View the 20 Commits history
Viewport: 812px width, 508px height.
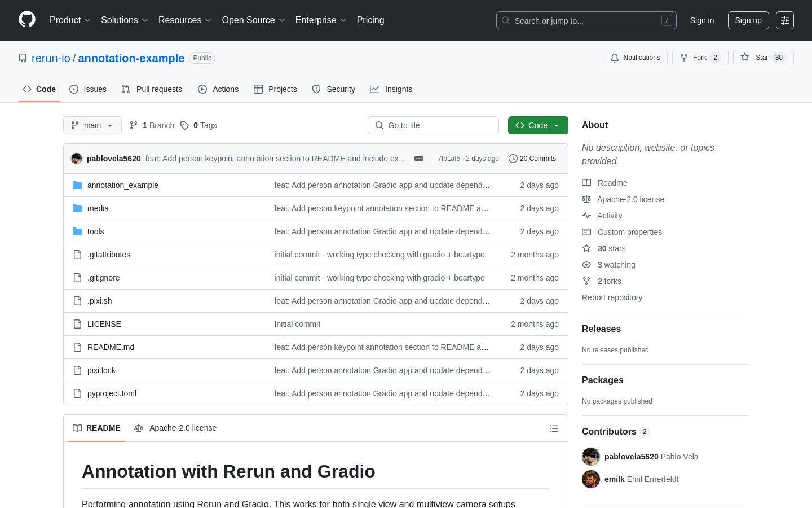coord(532,159)
